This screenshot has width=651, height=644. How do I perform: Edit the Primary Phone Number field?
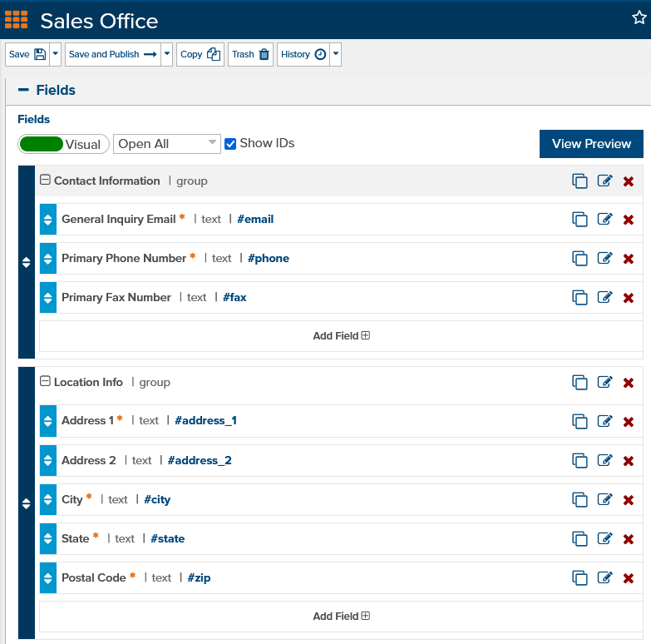(x=605, y=258)
